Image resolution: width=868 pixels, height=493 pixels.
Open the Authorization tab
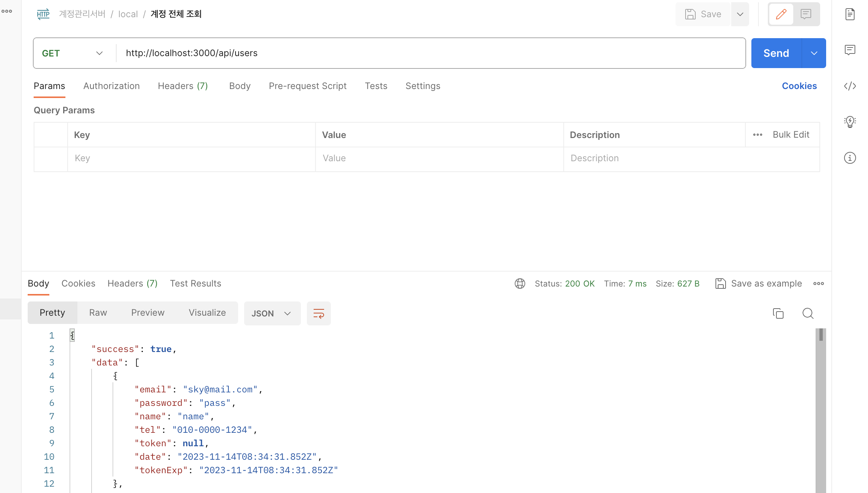click(111, 86)
